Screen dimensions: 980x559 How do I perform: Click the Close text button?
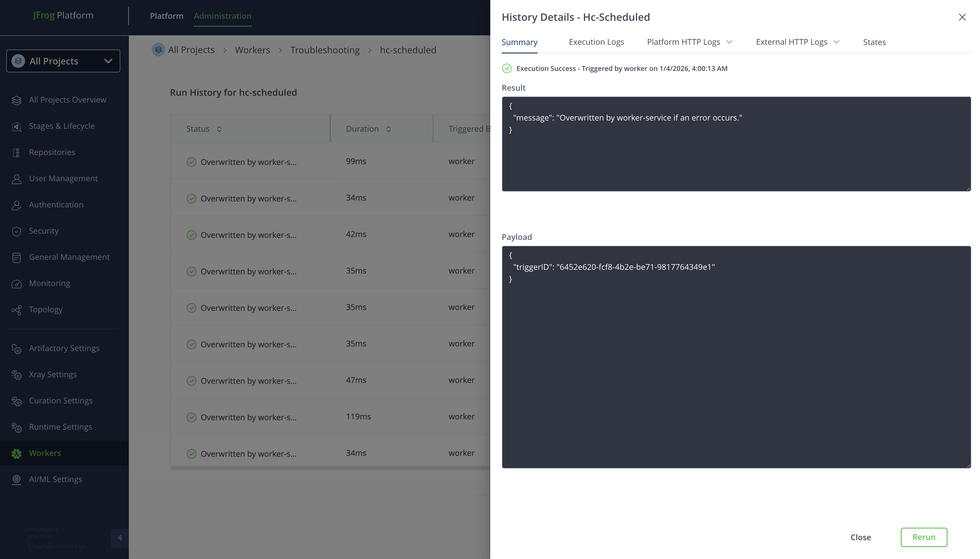(860, 537)
